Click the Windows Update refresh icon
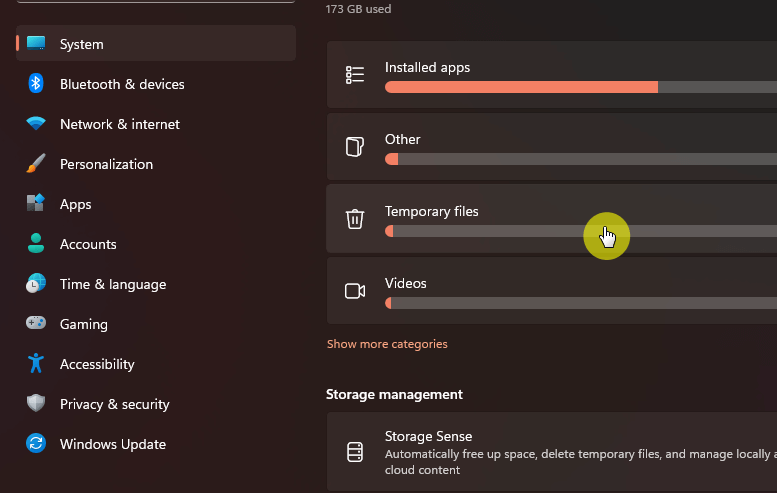This screenshot has width=777, height=493. click(36, 443)
